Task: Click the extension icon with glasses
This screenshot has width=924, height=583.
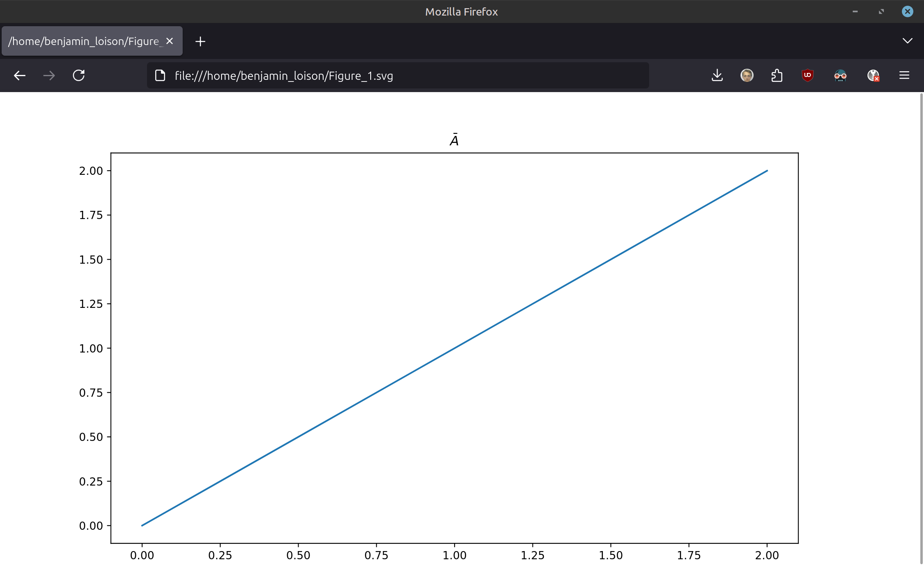Action: (840, 75)
